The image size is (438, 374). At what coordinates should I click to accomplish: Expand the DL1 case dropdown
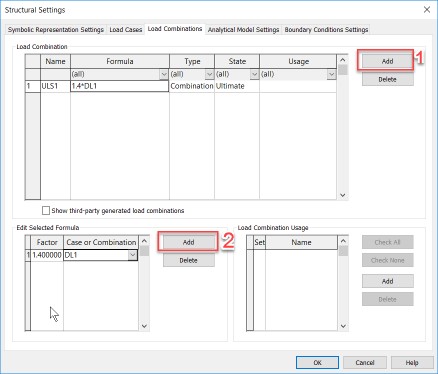pos(133,255)
